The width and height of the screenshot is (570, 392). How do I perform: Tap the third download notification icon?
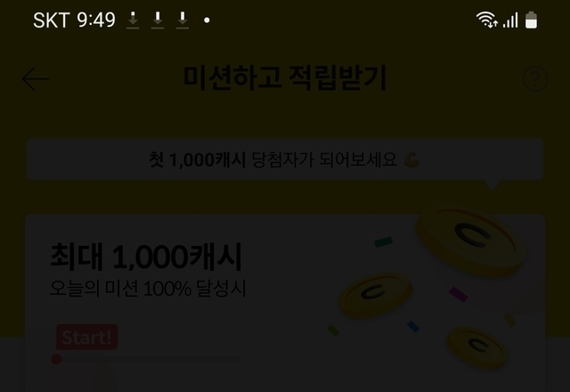point(182,20)
